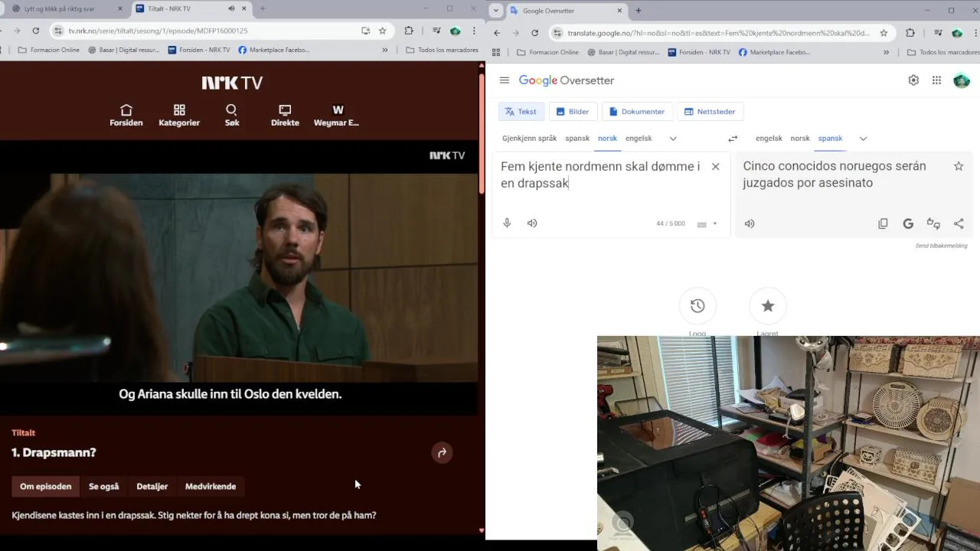Listen to the Spanish translation

pos(750,223)
